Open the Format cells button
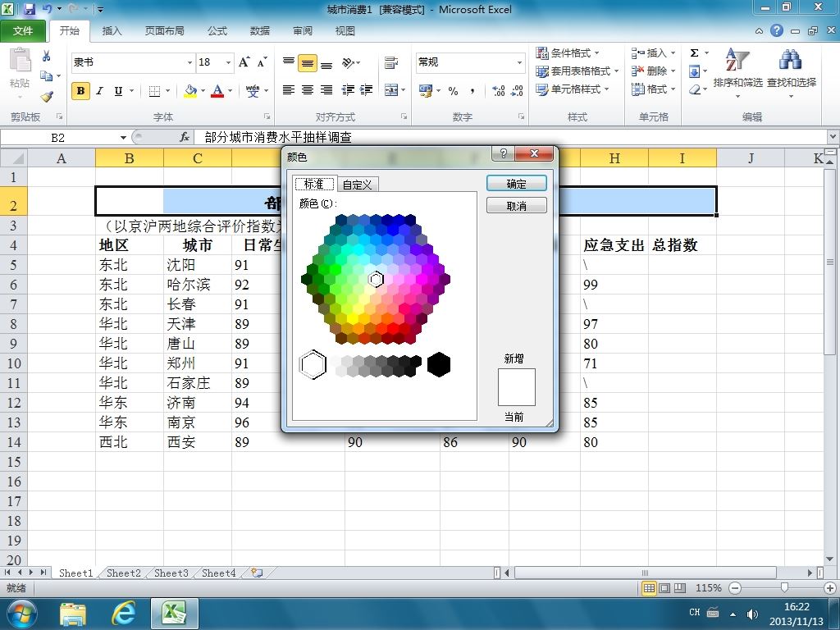 pyautogui.click(x=652, y=89)
